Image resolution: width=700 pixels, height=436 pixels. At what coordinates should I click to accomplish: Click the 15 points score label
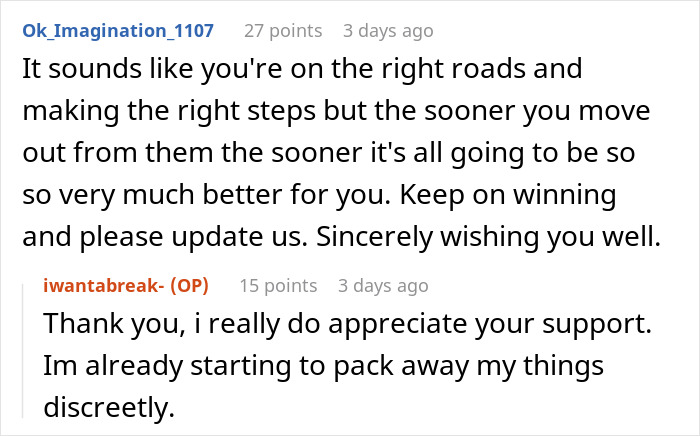pyautogui.click(x=278, y=286)
